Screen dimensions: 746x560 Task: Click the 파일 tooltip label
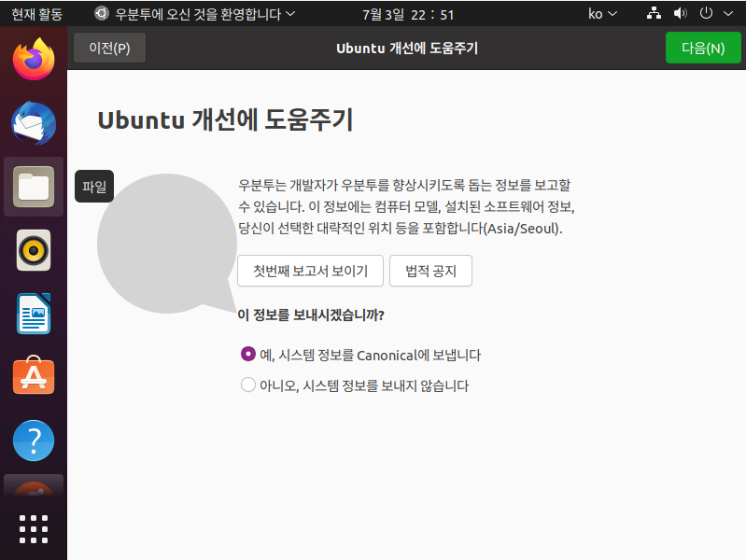(x=94, y=186)
